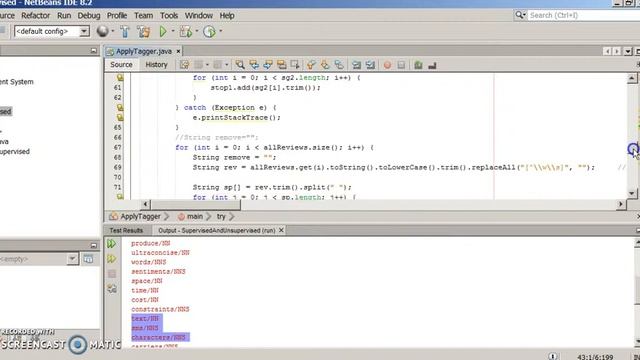Minimize the projects panel
640x360 pixels.
tap(93, 51)
